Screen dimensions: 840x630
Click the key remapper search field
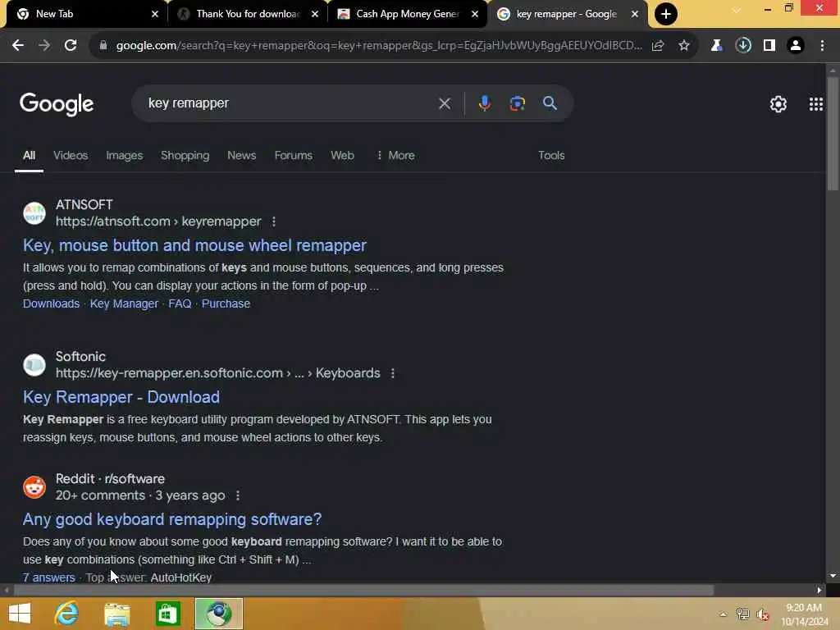290,103
